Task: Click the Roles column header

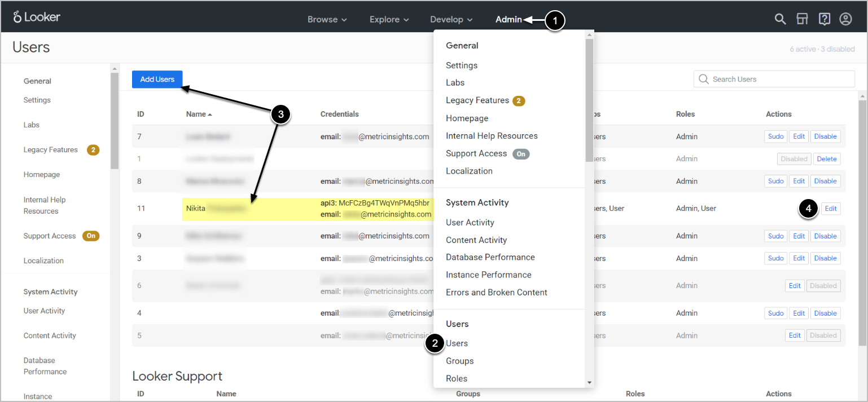Action: click(685, 114)
